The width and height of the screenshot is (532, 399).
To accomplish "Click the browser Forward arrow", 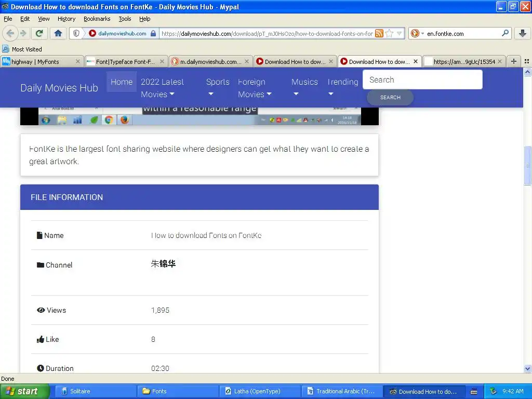I will coord(23,33).
